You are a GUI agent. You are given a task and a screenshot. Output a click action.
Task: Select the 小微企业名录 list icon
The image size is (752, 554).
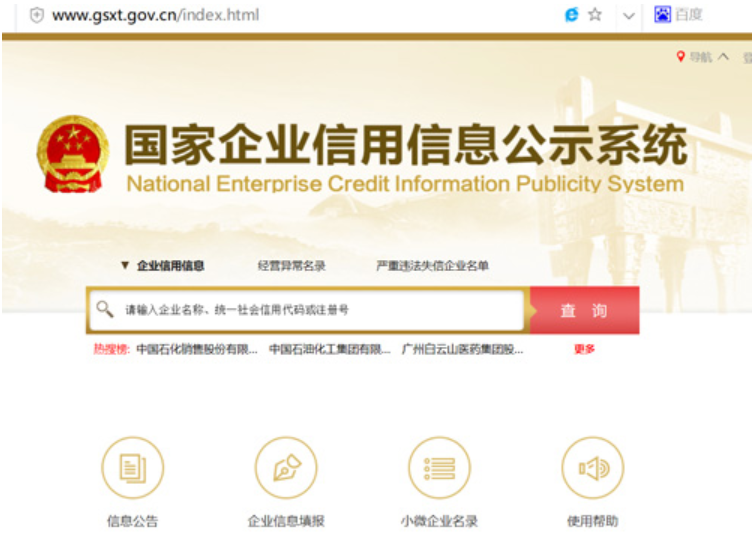click(439, 468)
